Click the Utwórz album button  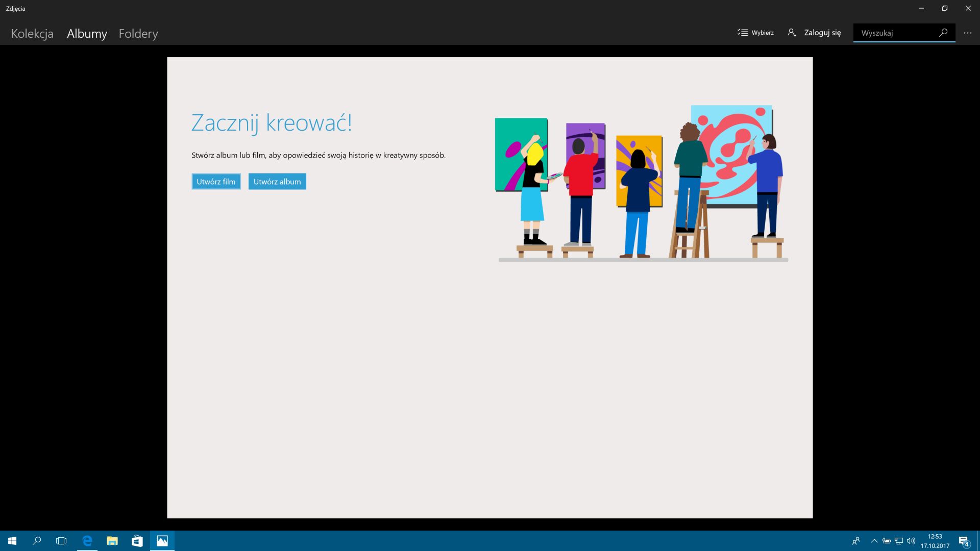coord(277,182)
